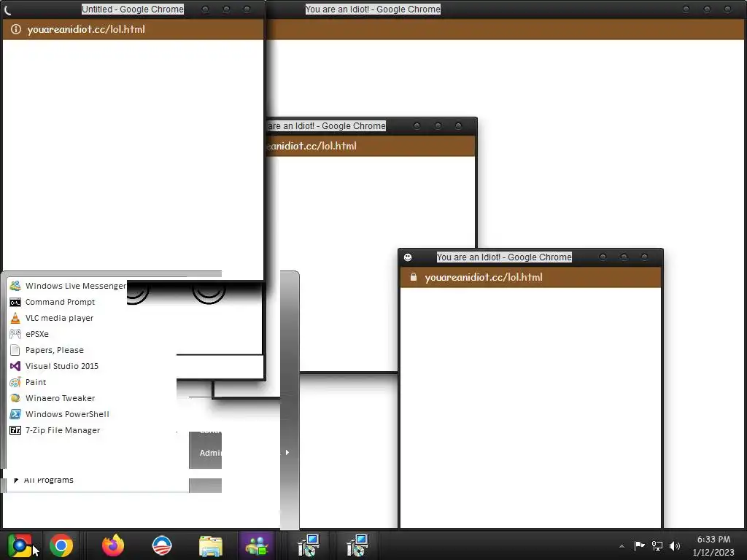Close the large background Idiot window

(727, 9)
